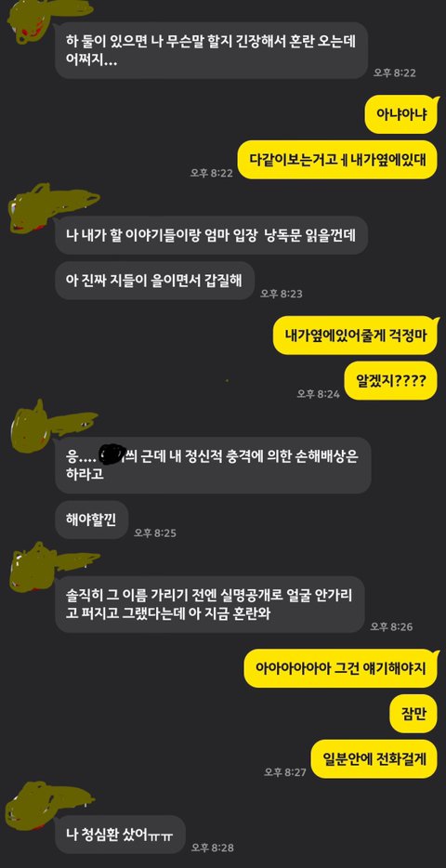This screenshot has width=446, height=868.
Task: Select the small yellow 잠만 bubble
Action: pos(415,714)
